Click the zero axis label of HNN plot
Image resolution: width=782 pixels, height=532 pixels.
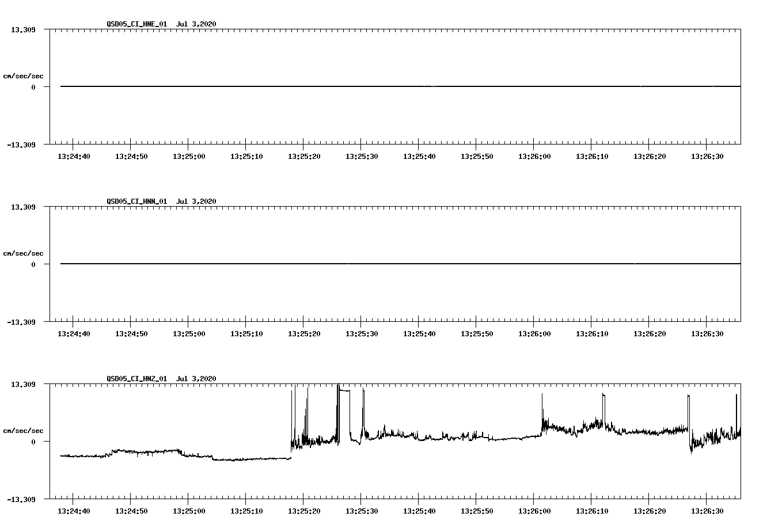[x=33, y=264]
